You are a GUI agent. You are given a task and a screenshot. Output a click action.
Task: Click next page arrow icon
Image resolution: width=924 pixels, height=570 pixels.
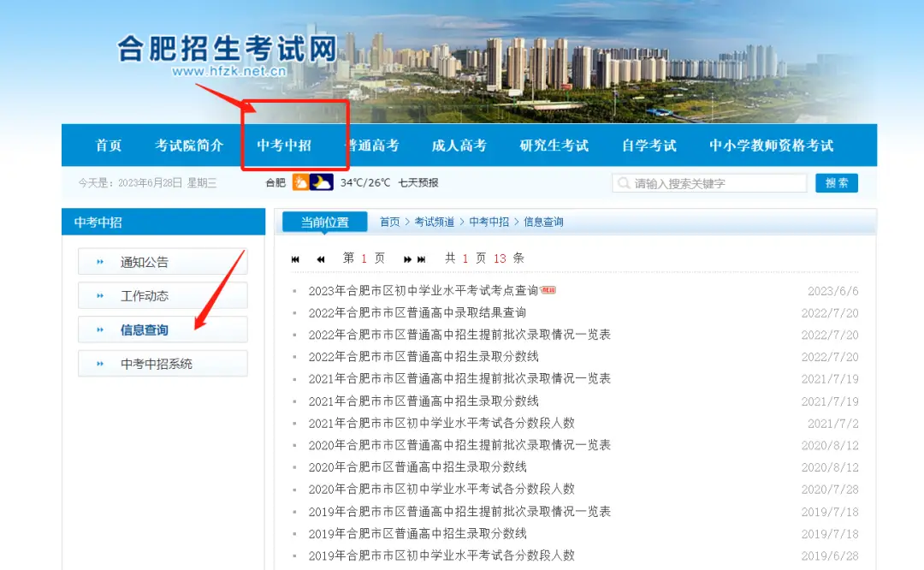tap(408, 258)
